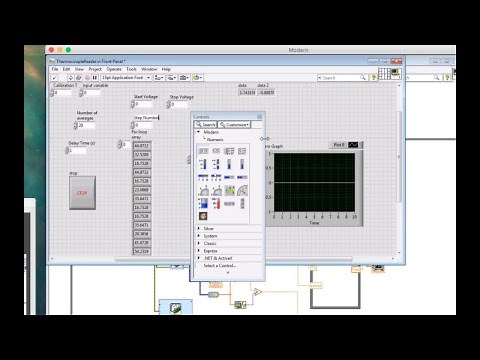Select Framed Color Box palette icon

click(203, 216)
